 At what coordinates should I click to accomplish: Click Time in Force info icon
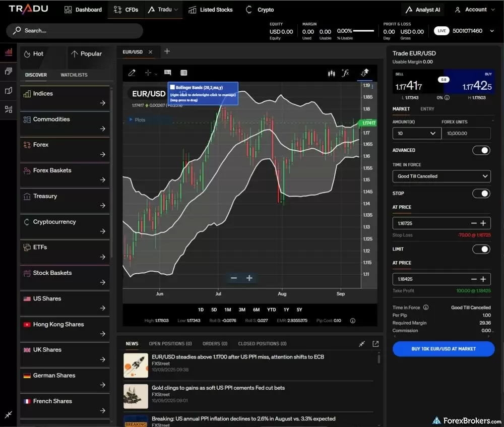pos(426,308)
